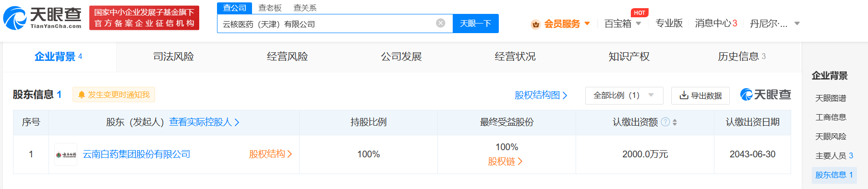868x189 pixels.
Task: Open the TianYanCha logo homepage
Action: [x=42, y=18]
